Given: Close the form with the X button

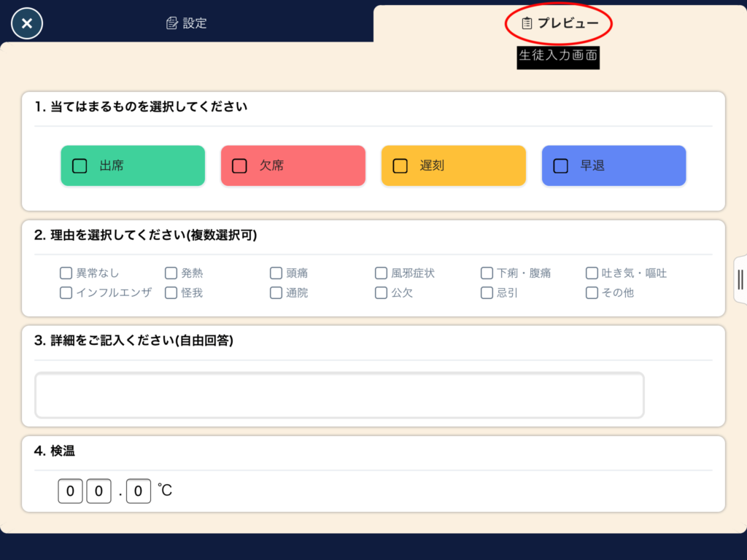Looking at the screenshot, I should pyautogui.click(x=27, y=23).
